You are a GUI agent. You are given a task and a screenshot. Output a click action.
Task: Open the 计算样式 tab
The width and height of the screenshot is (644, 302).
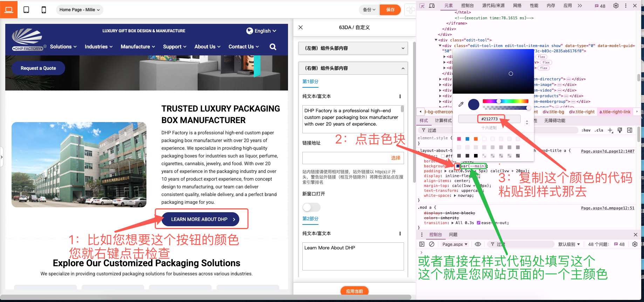click(x=443, y=121)
